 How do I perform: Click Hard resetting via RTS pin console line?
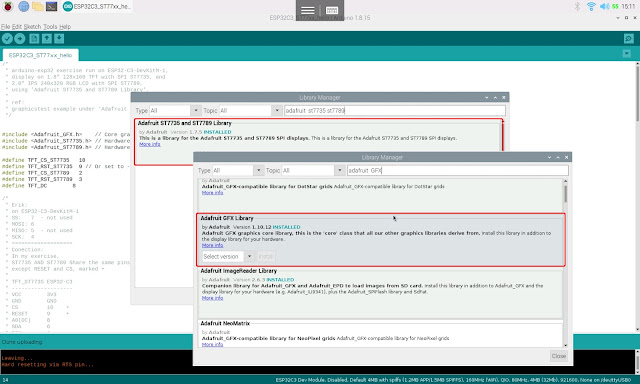coord(47,364)
